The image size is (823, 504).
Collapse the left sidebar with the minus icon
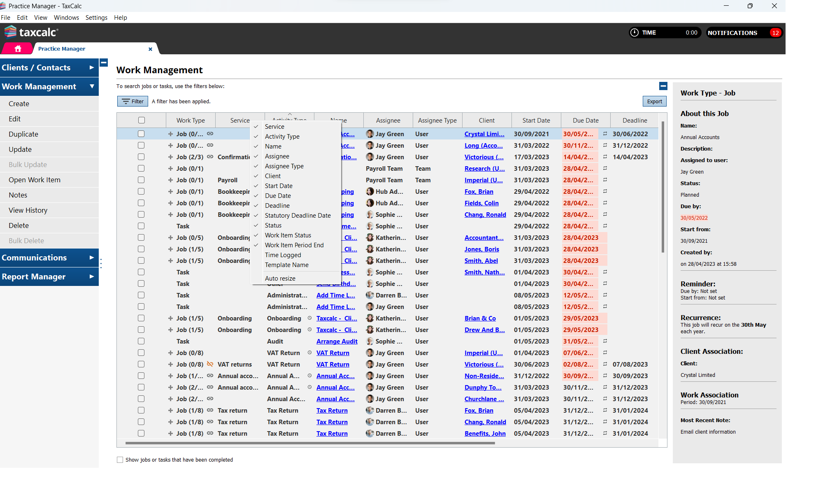tap(104, 63)
